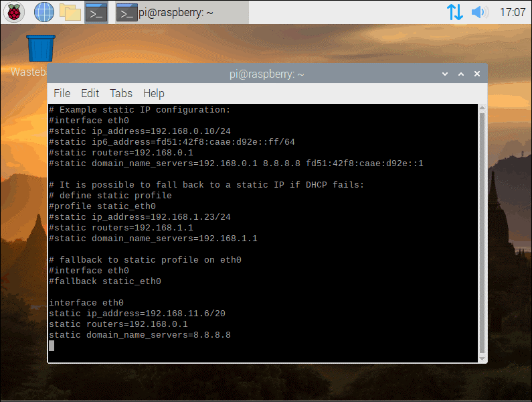
Task: Click the line "# Example static IP configuration:"
Action: click(x=139, y=110)
